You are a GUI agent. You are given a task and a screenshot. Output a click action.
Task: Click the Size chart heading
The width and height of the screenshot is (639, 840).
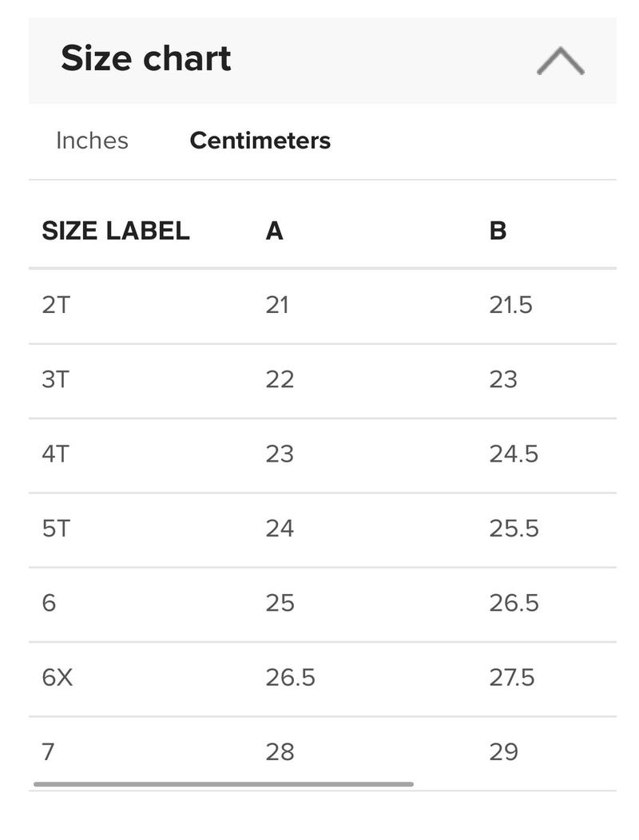146,57
